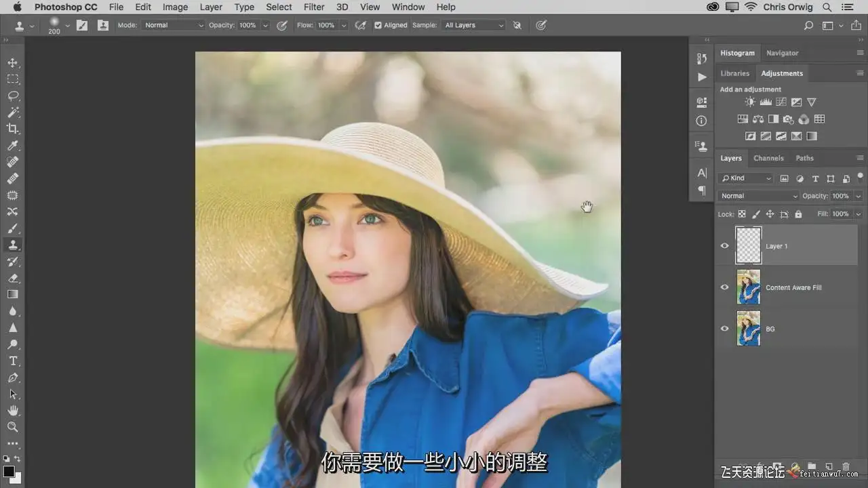Open the Character panel icon
Viewport: 868px width, 488px height.
point(702,173)
